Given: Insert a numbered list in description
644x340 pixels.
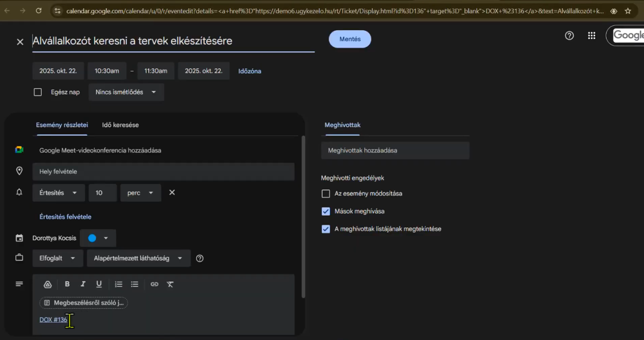Looking at the screenshot, I should [x=119, y=284].
